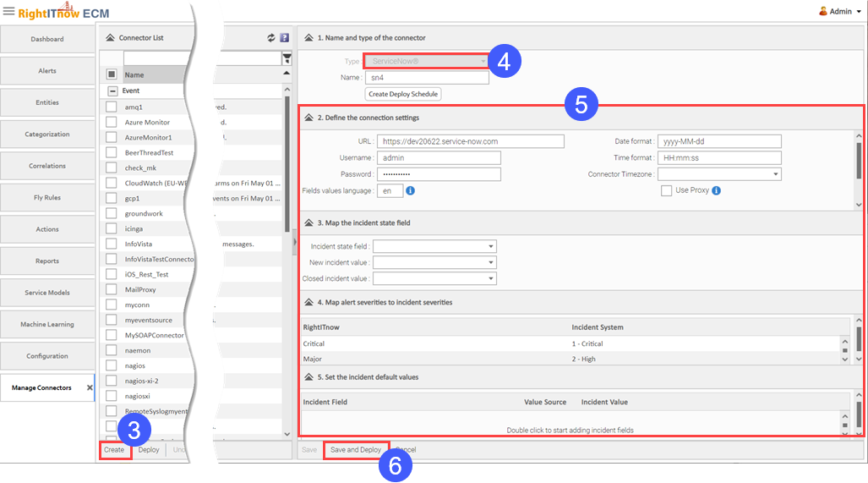This screenshot has width=868, height=483.
Task: Click the Create connector button
Action: pyautogui.click(x=115, y=450)
